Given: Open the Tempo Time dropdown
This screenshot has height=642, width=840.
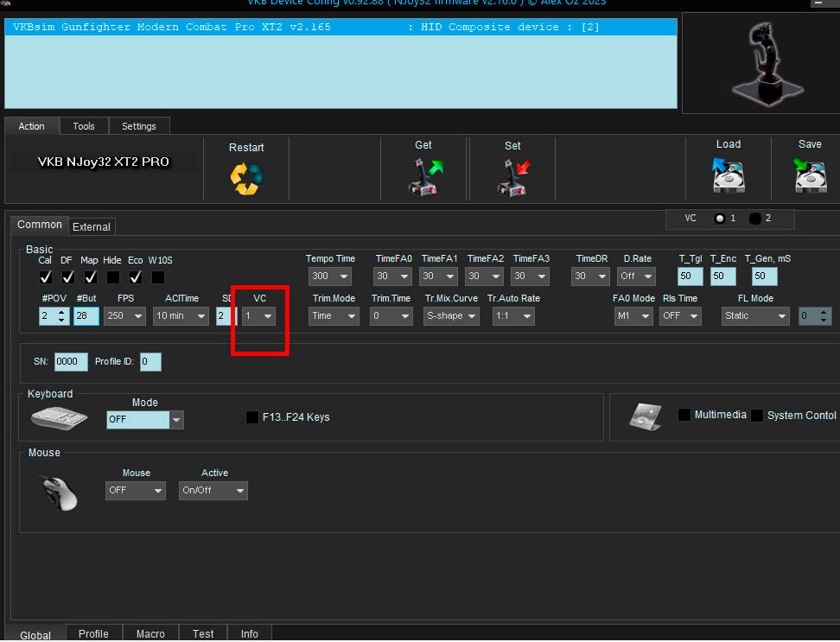Looking at the screenshot, I should click(x=330, y=277).
